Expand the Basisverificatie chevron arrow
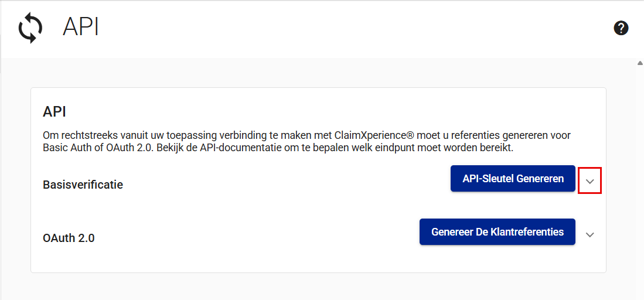 pyautogui.click(x=590, y=182)
